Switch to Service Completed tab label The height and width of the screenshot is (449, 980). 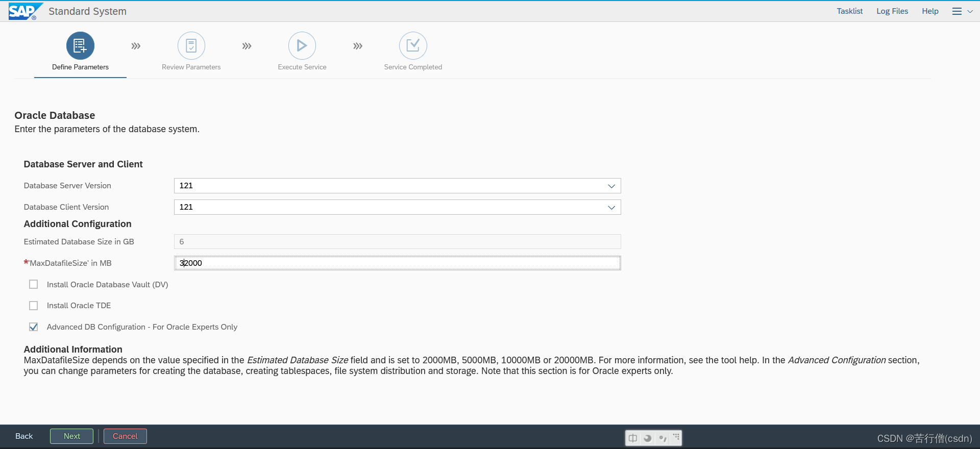(x=413, y=67)
